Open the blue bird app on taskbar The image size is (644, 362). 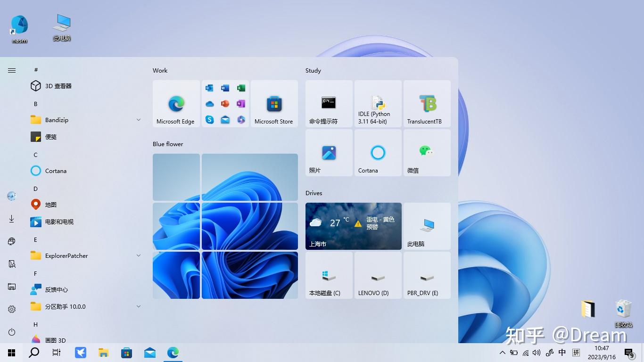tap(80, 353)
